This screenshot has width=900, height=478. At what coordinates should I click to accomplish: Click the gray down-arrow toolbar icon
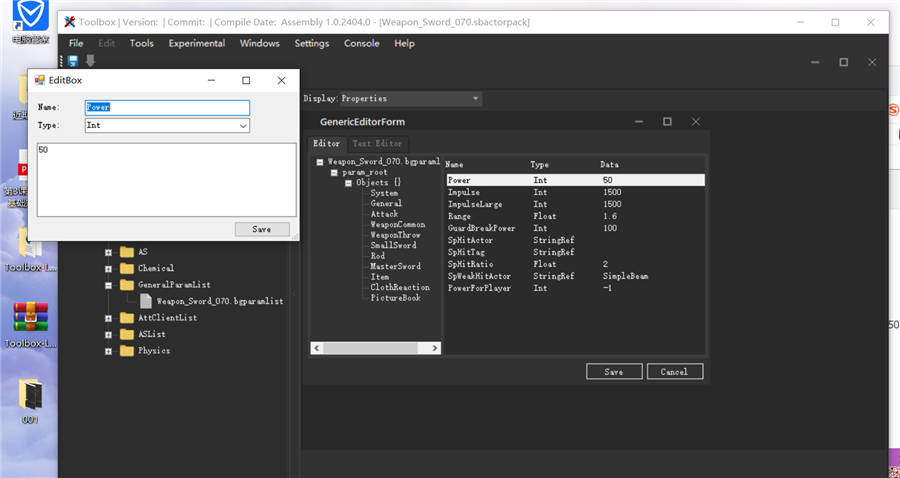coord(90,62)
